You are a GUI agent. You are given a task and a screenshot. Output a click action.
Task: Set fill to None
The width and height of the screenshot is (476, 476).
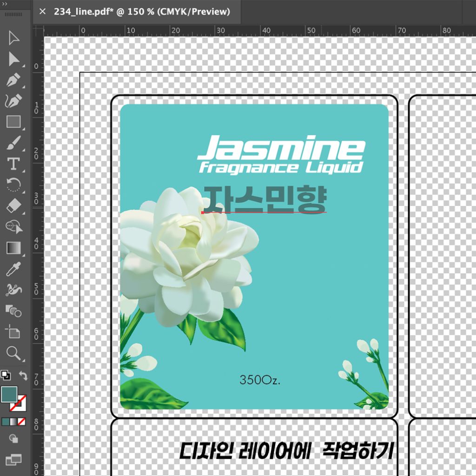(x=21, y=421)
